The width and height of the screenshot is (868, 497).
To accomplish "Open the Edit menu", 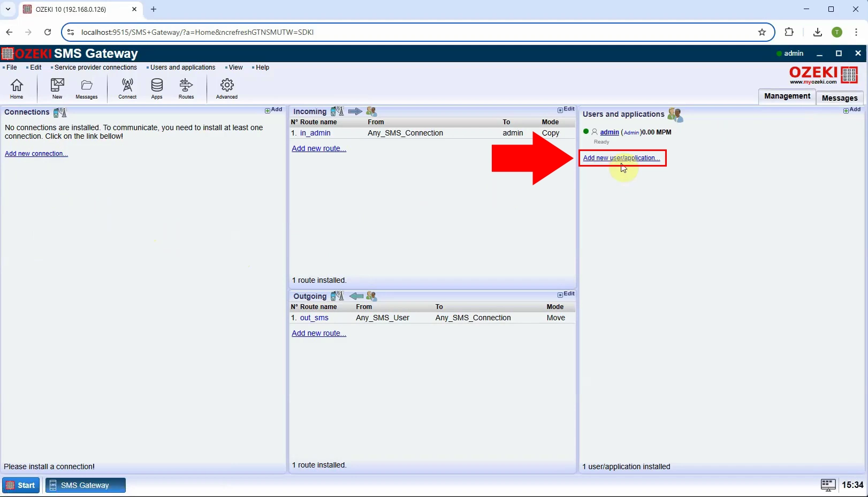I will [36, 67].
